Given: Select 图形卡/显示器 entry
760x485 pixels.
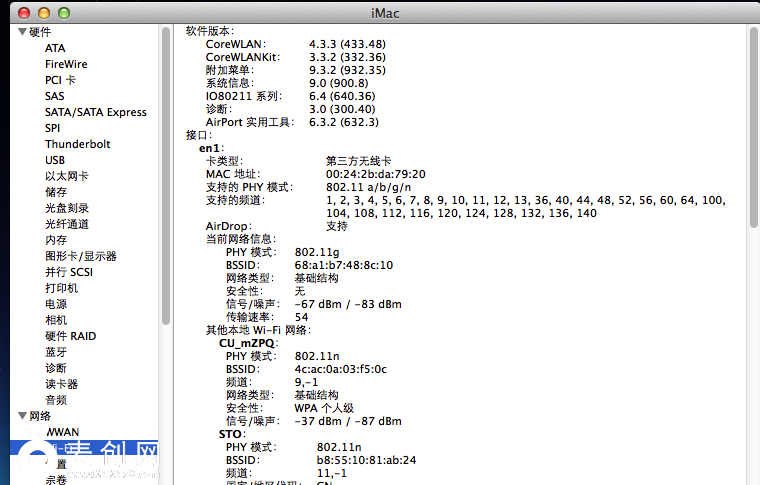Looking at the screenshot, I should point(80,256).
